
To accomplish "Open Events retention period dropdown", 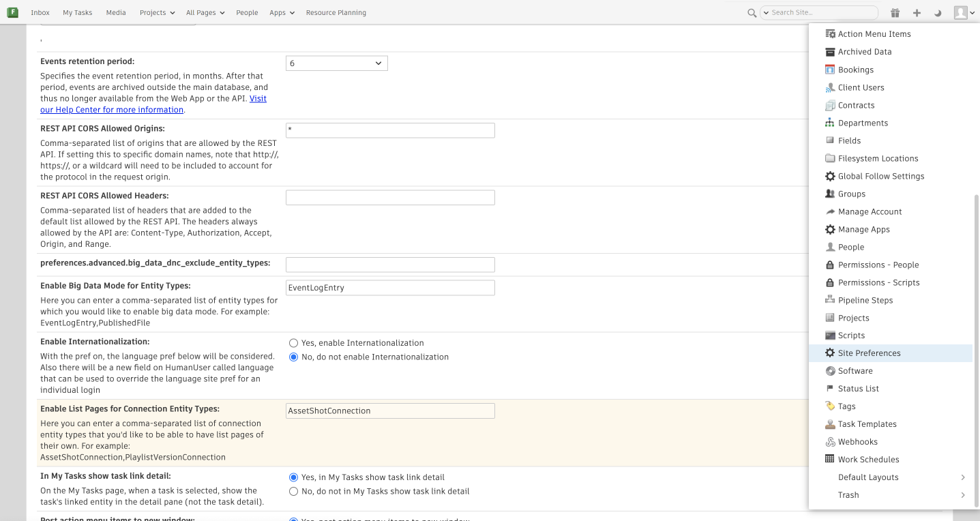I will pos(336,63).
